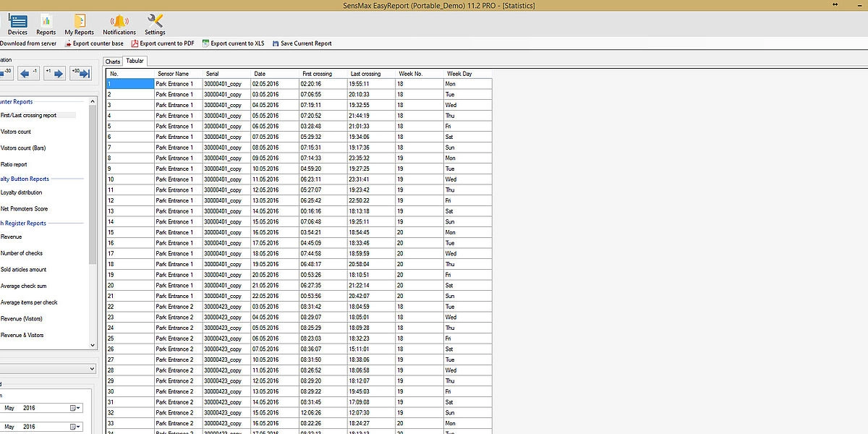This screenshot has height=434, width=868.
Task: Select Ratio report
Action: click(14, 164)
